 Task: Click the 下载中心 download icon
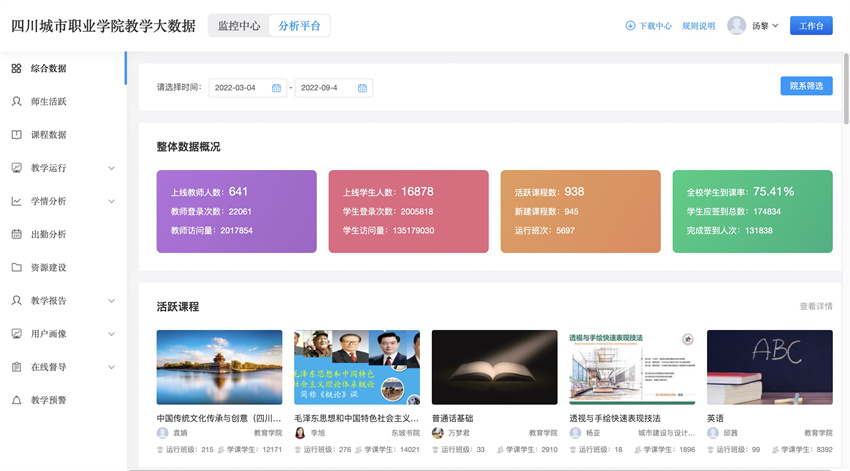coord(630,26)
